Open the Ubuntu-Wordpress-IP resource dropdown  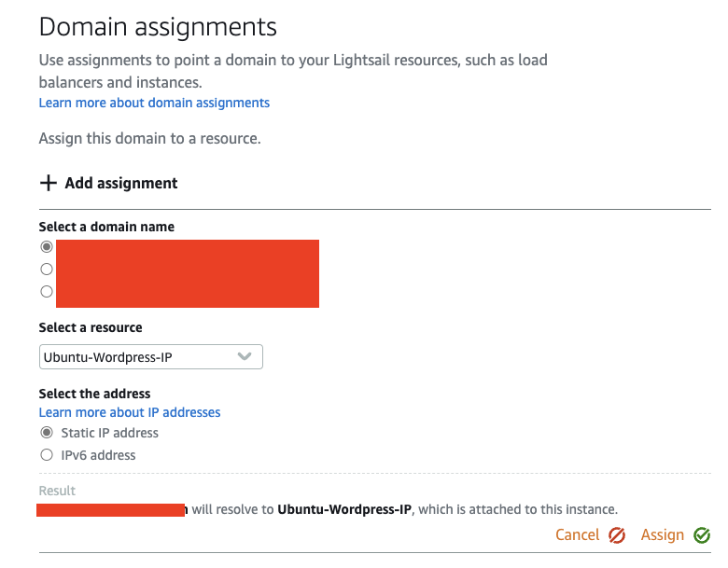pyautogui.click(x=150, y=357)
